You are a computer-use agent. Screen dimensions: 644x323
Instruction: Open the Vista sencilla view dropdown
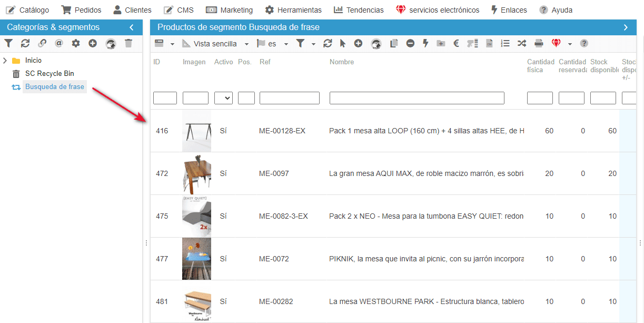[x=215, y=44]
